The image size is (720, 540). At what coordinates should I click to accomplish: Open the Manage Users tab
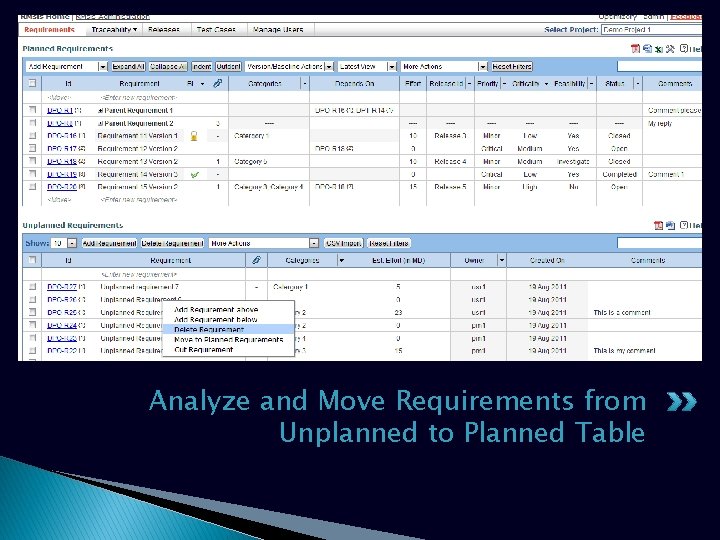click(278, 29)
